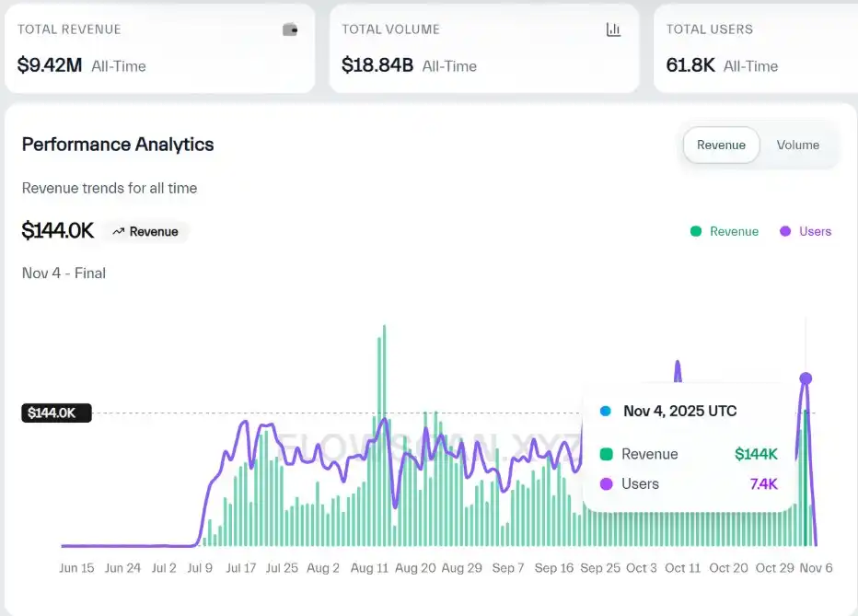Toggle the Revenue series legend label
This screenshot has height=616, width=858.
[734, 231]
